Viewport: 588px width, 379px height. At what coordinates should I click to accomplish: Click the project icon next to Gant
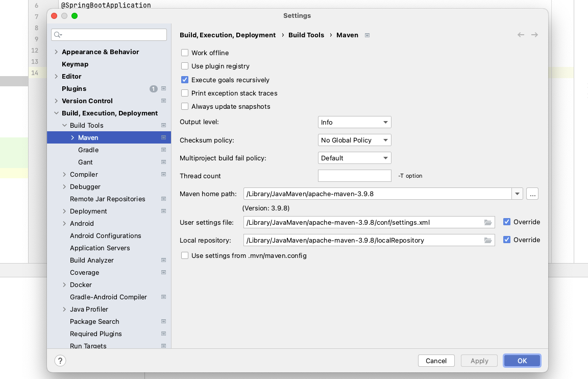163,162
